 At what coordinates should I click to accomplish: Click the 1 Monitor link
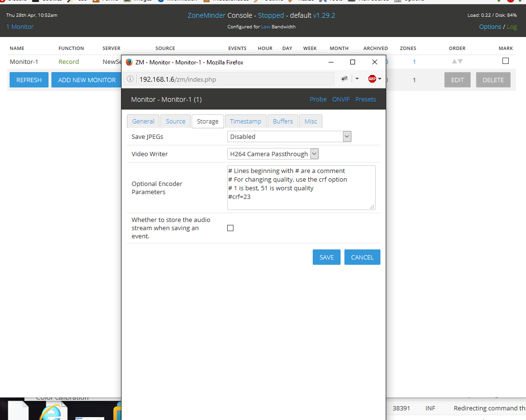[x=20, y=27]
